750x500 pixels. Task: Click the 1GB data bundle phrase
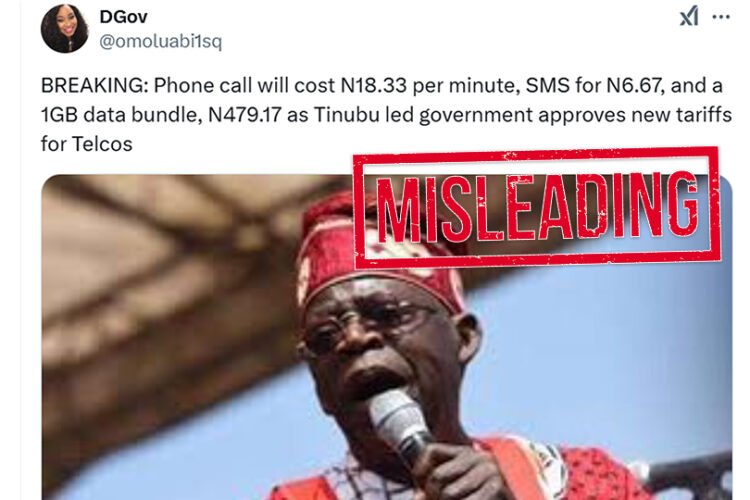click(121, 115)
